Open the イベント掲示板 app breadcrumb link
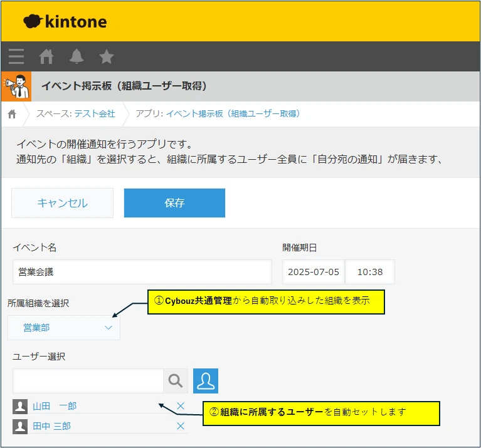The image size is (481, 448). point(233,114)
